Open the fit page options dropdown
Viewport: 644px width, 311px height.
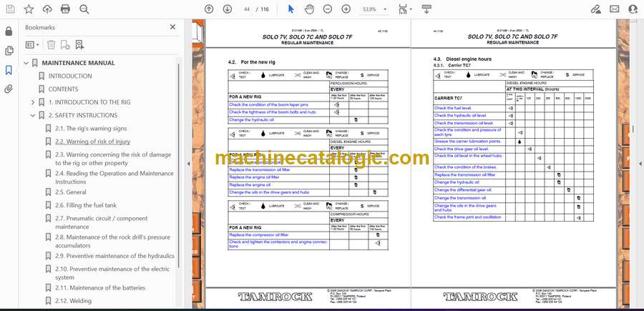(405, 9)
